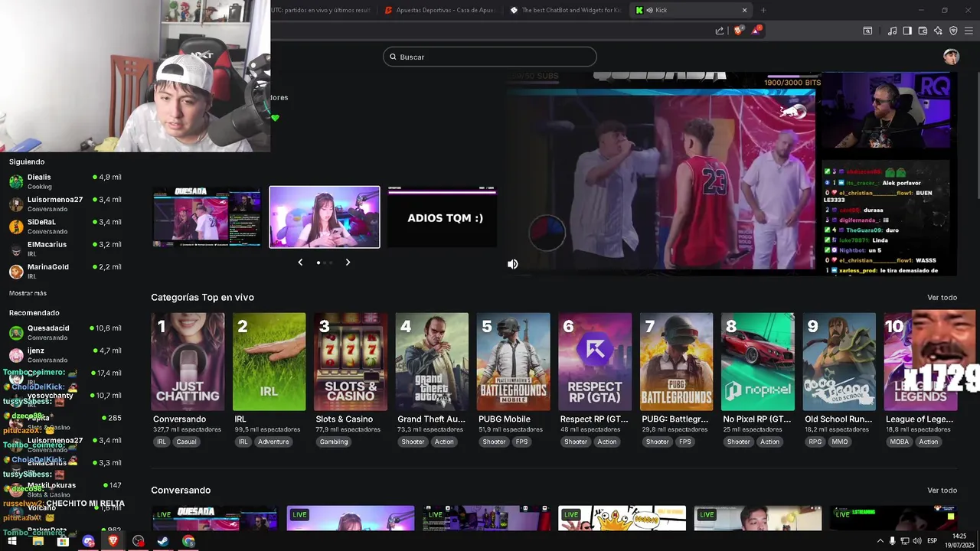Go to previous featured stream arrow
This screenshot has height=551, width=980.
point(300,262)
